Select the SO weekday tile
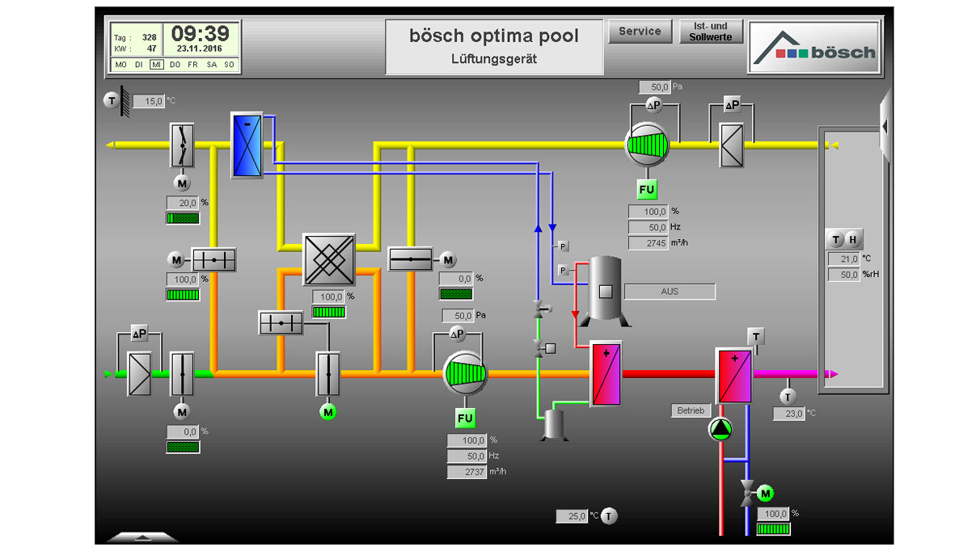The image size is (980, 551). (x=229, y=65)
